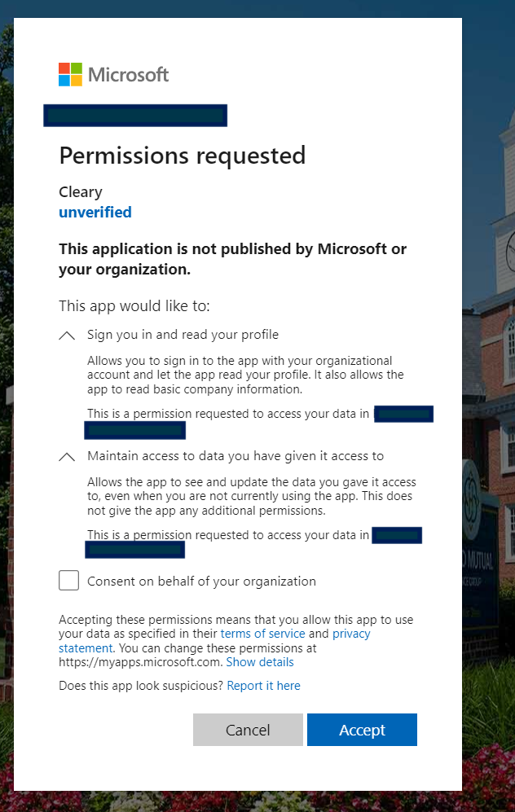Click the redacted tenant field under the first permission
The image size is (515, 812).
403,414
